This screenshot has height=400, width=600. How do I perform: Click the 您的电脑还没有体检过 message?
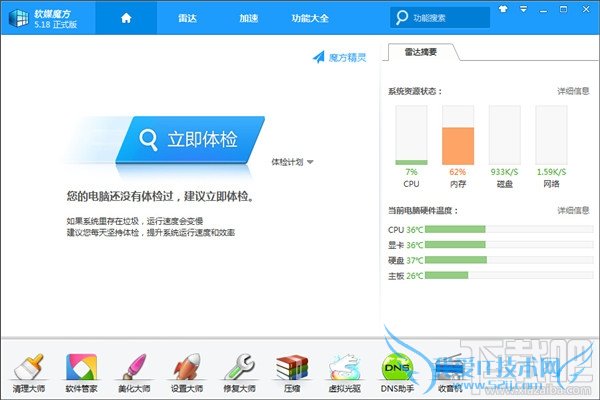160,196
